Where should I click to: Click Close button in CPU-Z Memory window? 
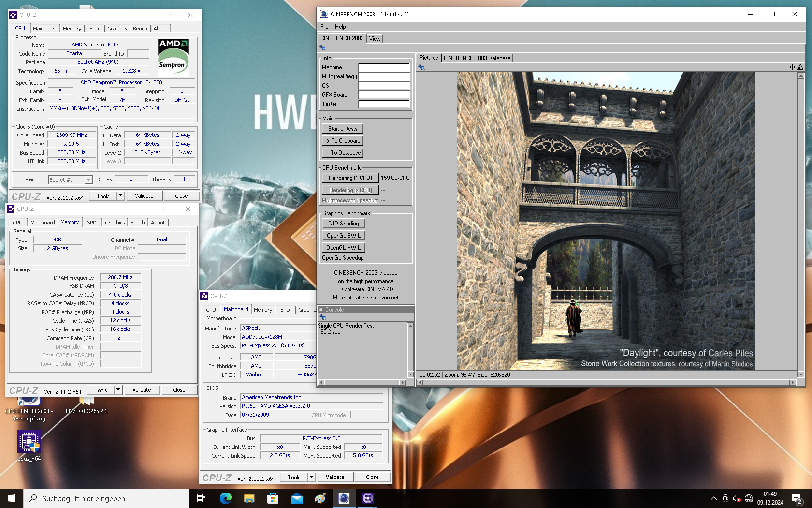tap(179, 390)
